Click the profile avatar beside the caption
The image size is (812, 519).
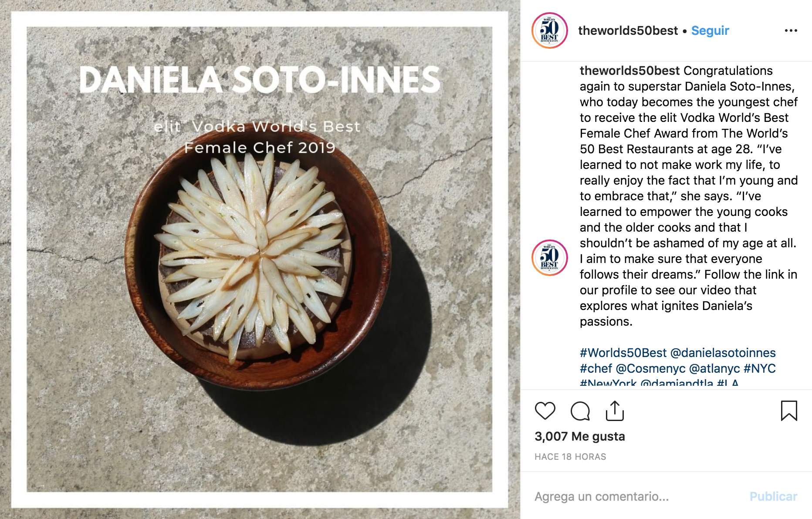pyautogui.click(x=550, y=258)
